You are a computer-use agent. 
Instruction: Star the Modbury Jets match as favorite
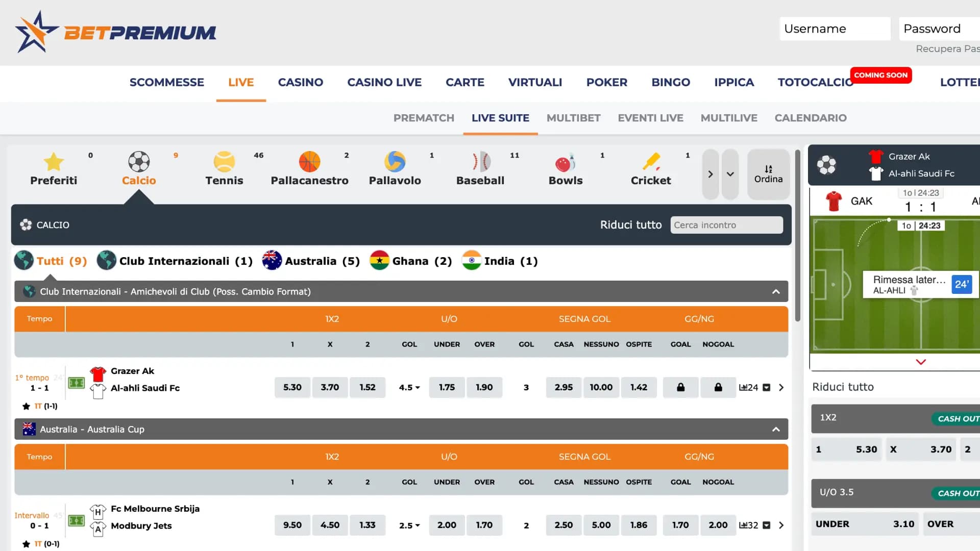(26, 544)
